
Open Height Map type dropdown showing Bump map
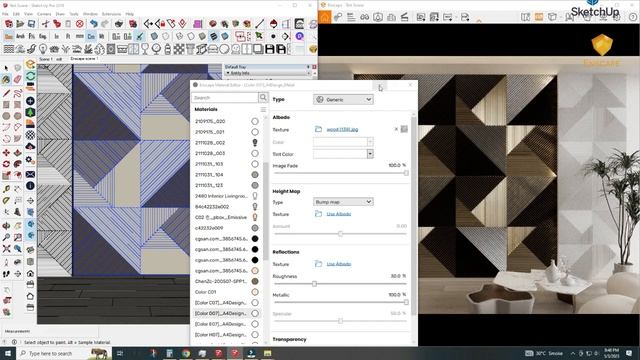[x=343, y=202]
